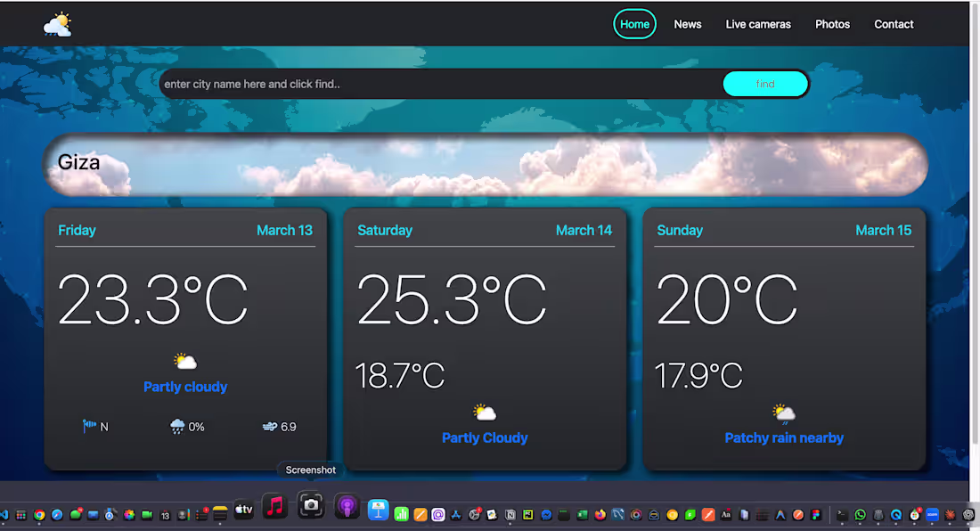Screen dimensions: 980x531
Task: Open the Screenshot app from the dock
Action: tap(310, 506)
